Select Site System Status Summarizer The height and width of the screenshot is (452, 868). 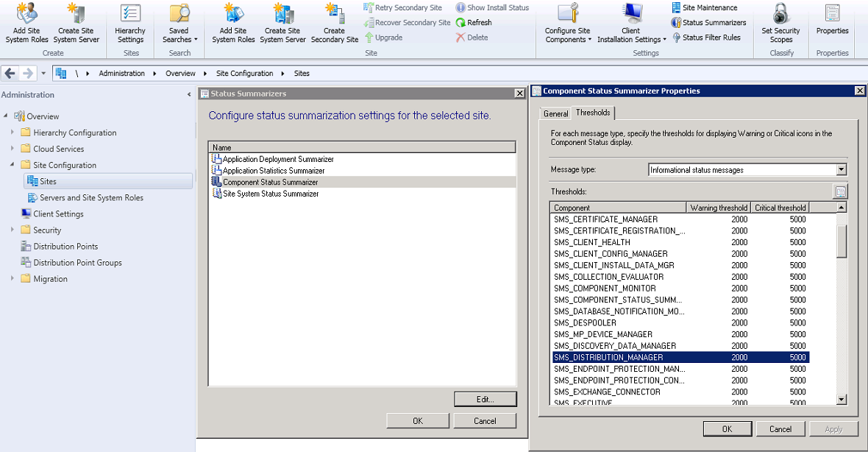pyautogui.click(x=363, y=194)
